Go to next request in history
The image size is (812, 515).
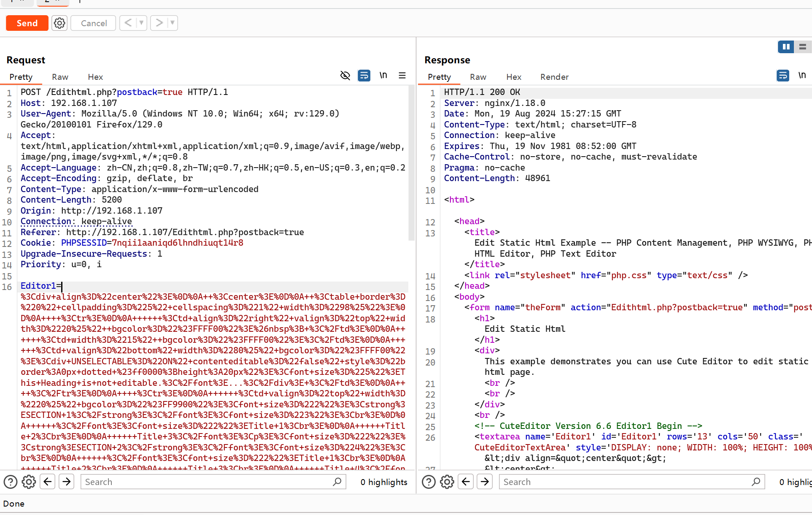159,23
